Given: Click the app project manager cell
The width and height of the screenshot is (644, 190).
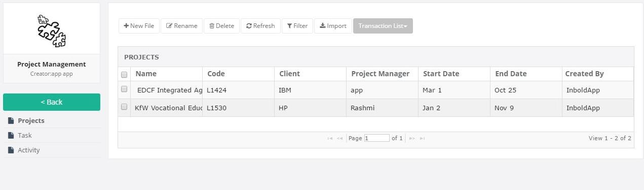Looking at the screenshot, I should pyautogui.click(x=383, y=90).
